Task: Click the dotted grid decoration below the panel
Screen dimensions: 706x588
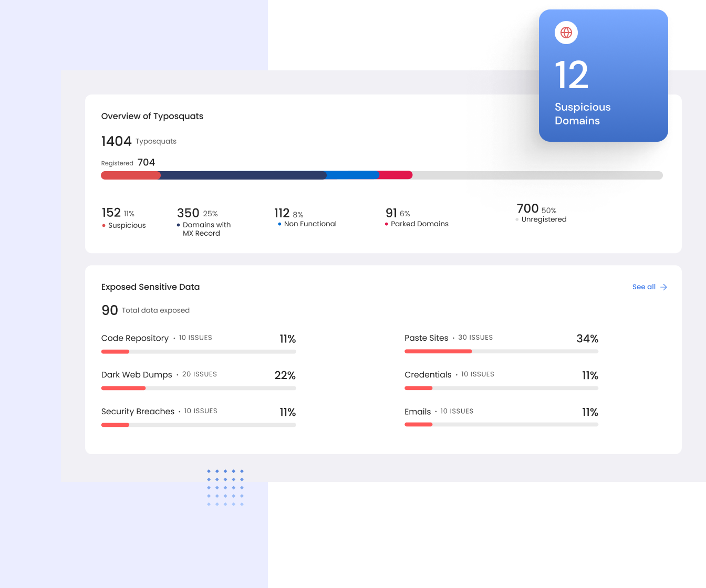Action: point(225,487)
